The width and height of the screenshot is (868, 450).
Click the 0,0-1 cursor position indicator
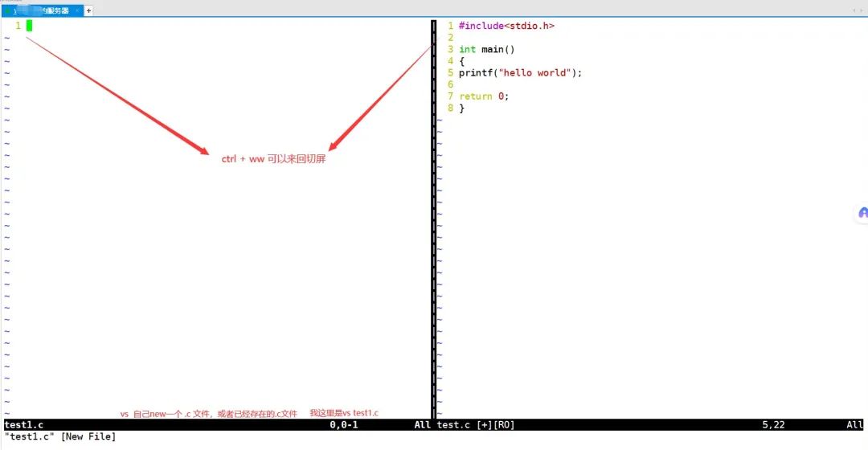344,424
